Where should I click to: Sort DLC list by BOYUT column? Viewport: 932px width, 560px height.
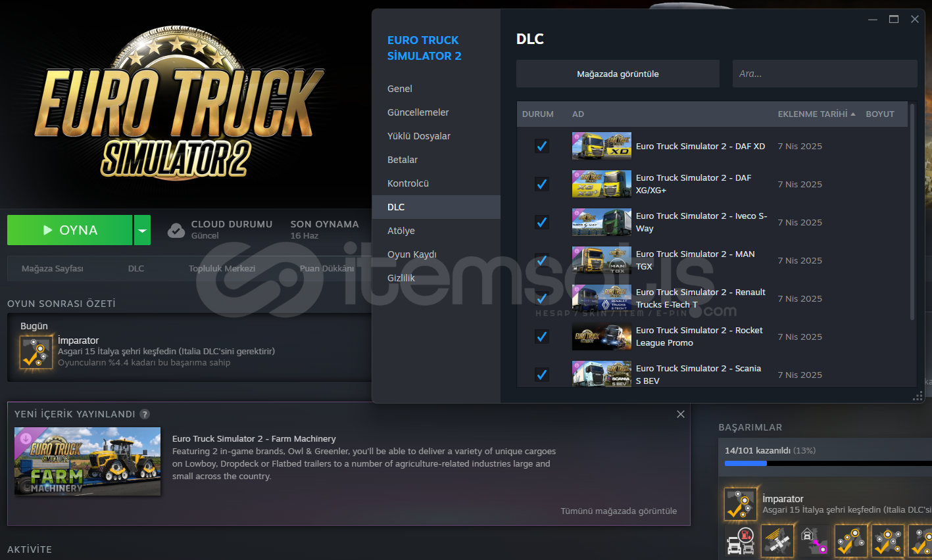point(880,114)
